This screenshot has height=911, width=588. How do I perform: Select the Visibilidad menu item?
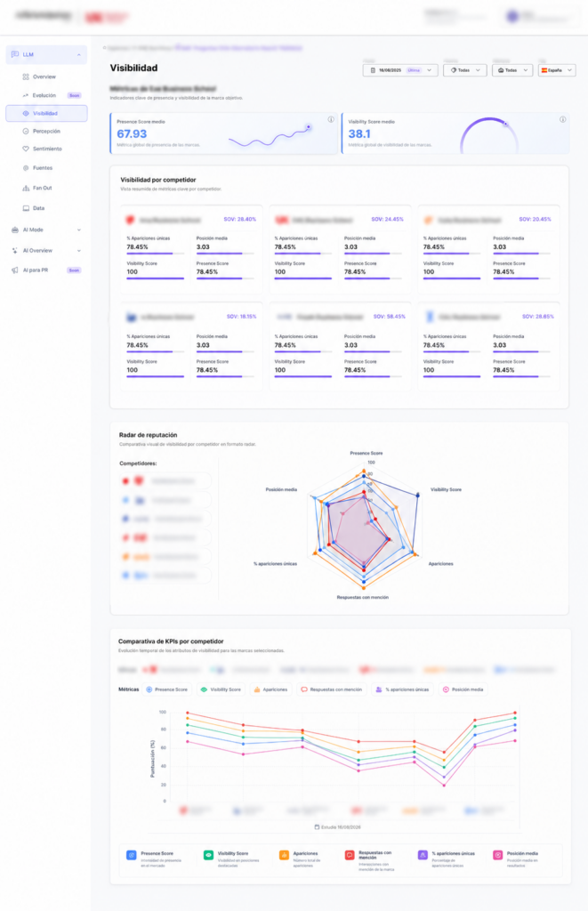point(46,113)
